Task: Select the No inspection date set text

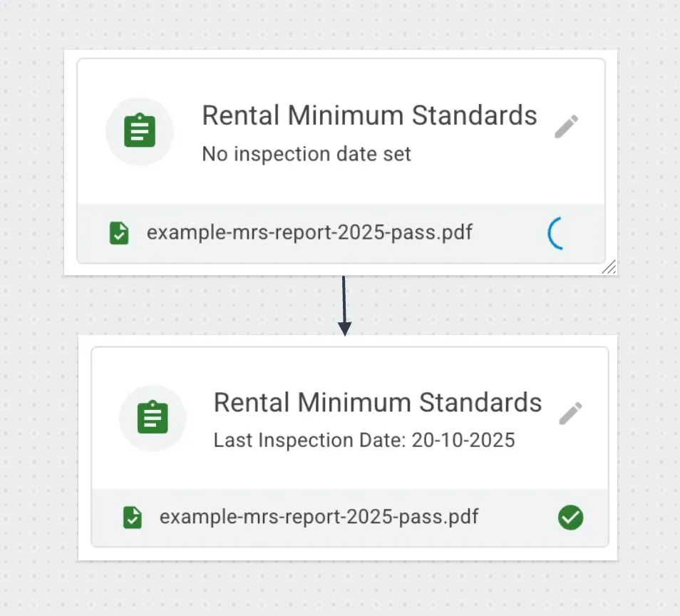Action: 306,154
